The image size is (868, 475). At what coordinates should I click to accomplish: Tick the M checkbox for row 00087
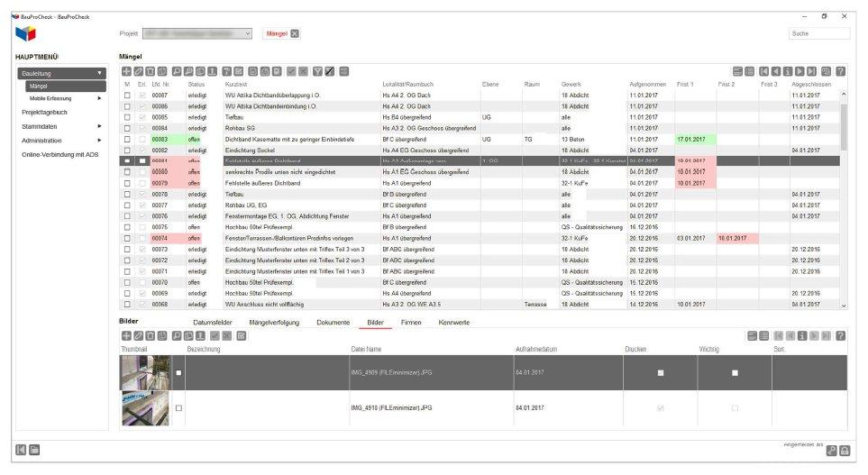[127, 96]
